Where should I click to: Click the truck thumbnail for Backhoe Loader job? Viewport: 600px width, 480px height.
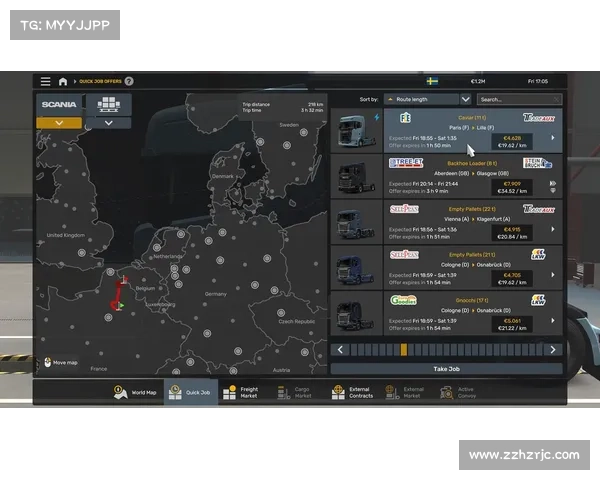(356, 176)
